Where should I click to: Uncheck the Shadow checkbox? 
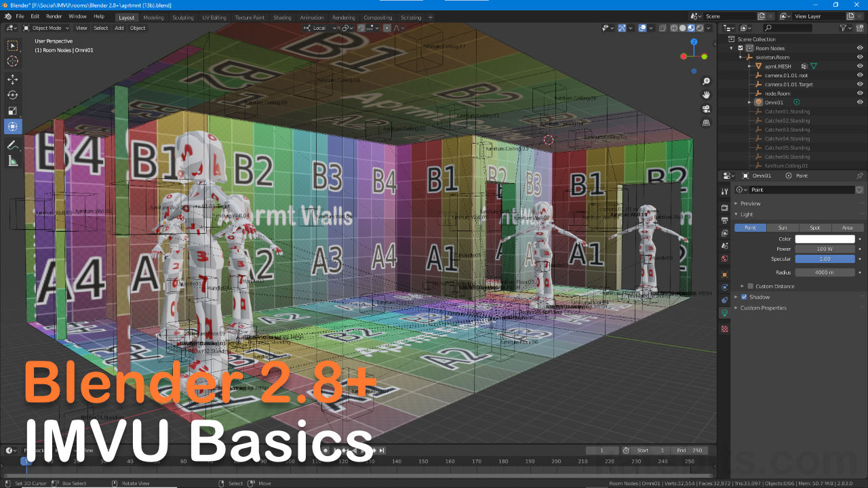(x=744, y=297)
